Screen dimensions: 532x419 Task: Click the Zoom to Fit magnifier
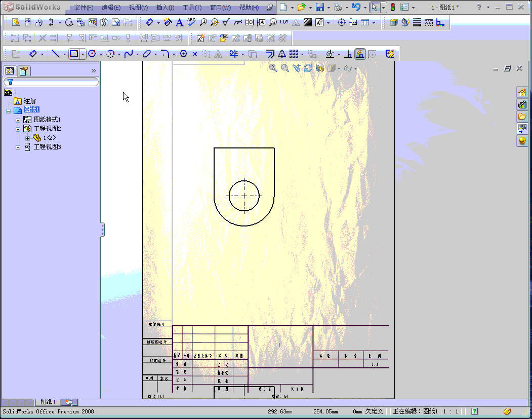(x=273, y=68)
